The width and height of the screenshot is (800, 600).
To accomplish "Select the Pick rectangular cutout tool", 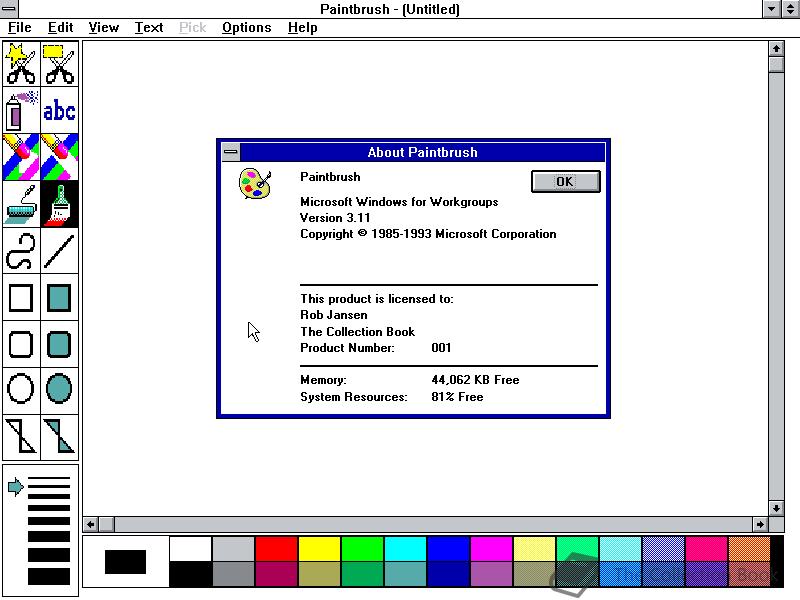I will (59, 64).
